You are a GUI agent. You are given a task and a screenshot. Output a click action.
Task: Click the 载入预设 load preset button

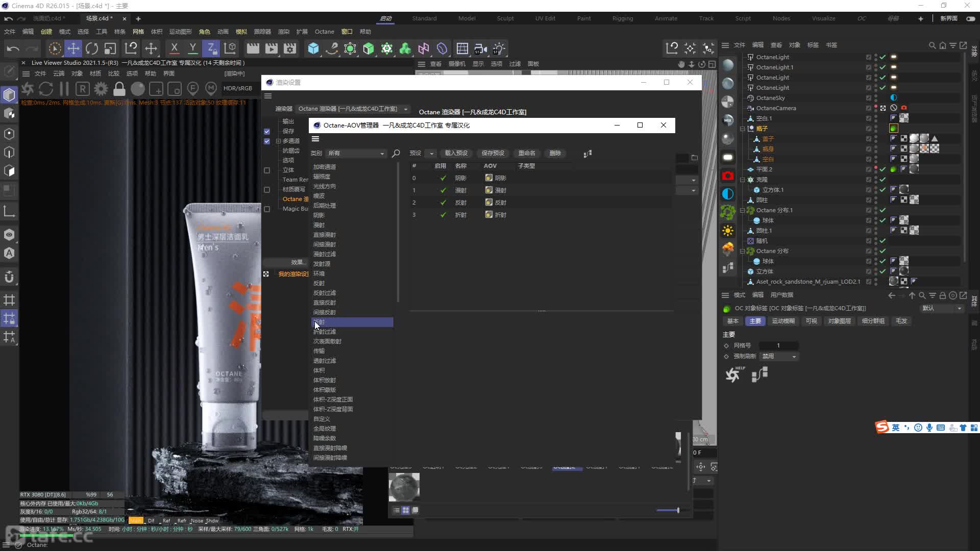point(456,153)
